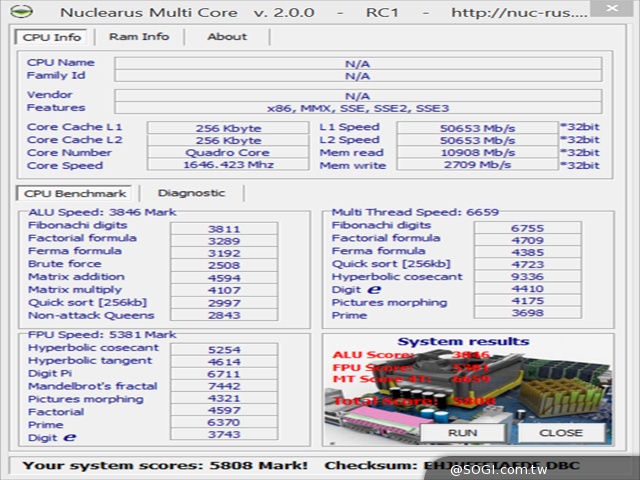Click the Core Speed field showing 1646.423 Mhz

228,166
